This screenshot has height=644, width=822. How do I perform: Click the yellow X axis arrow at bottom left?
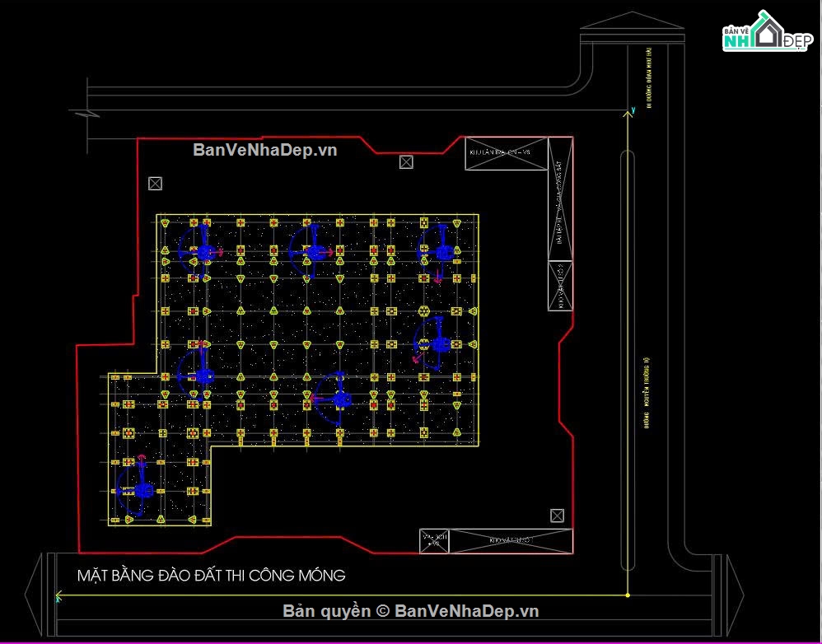[x=59, y=595]
